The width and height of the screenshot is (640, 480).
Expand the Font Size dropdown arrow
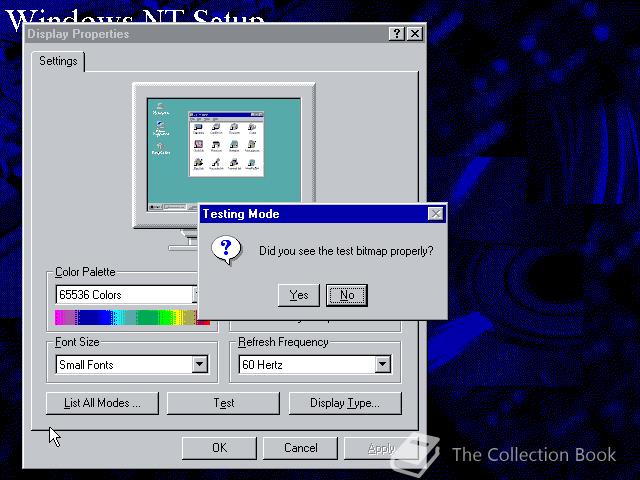(x=200, y=364)
